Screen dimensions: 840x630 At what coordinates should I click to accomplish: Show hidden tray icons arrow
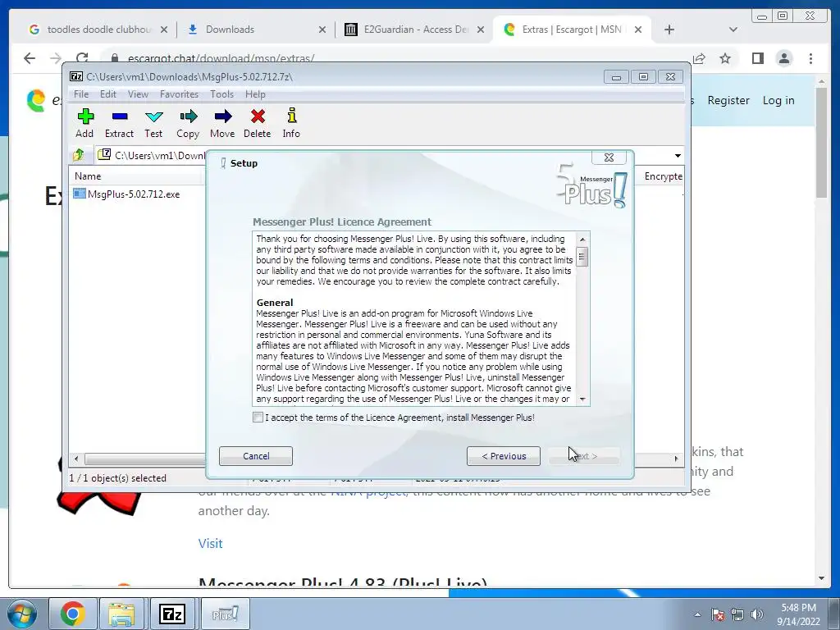(x=697, y=614)
